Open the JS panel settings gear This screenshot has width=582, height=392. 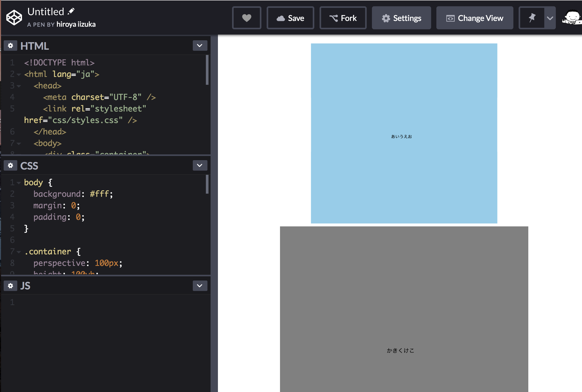(x=10, y=285)
